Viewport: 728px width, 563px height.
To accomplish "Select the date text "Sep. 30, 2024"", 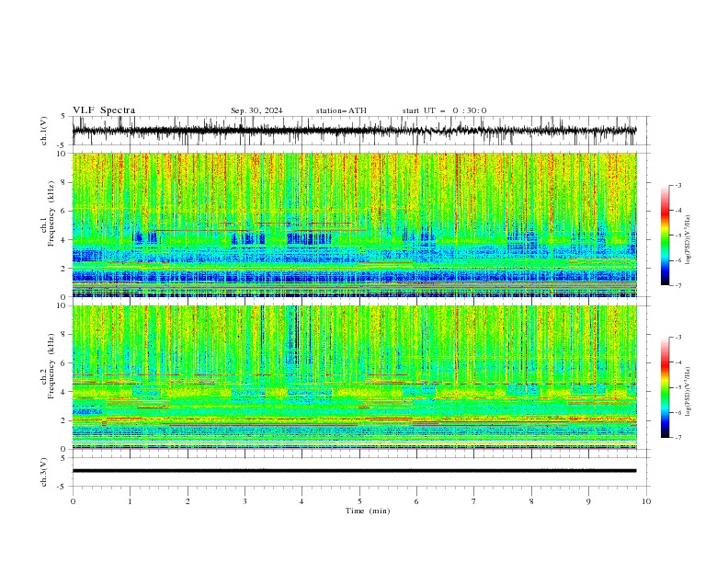I will point(256,110).
